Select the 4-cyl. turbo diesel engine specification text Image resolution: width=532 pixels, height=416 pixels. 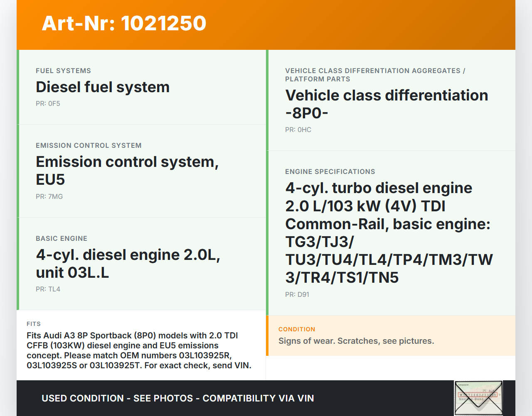(389, 232)
